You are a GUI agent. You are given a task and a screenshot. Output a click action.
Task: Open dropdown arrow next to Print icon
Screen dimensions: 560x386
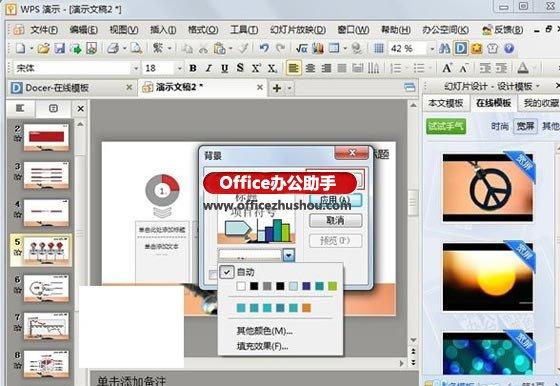(x=124, y=49)
